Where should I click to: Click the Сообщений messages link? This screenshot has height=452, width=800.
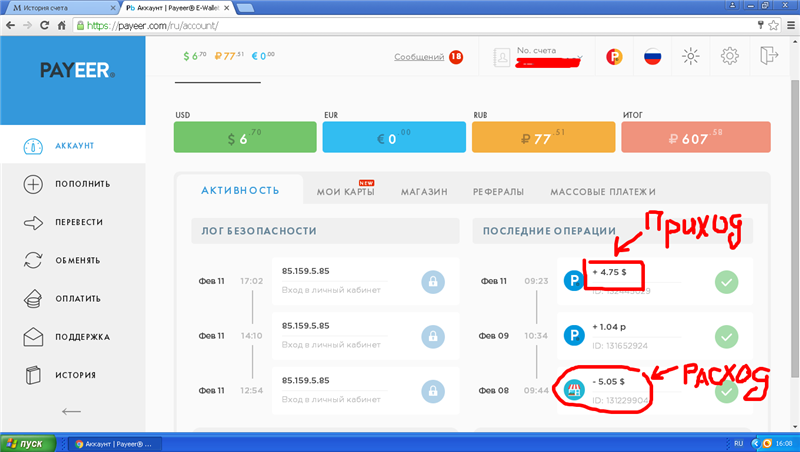pyautogui.click(x=419, y=58)
